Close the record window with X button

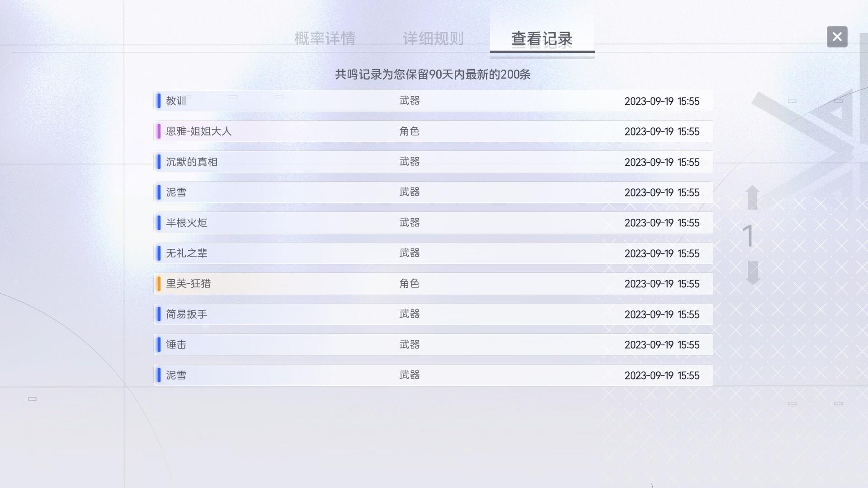tap(837, 37)
